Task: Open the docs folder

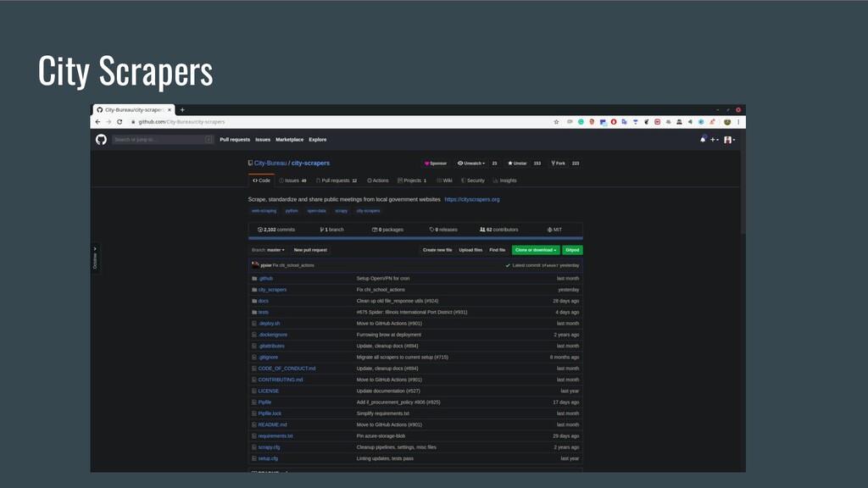Action: pyautogui.click(x=264, y=301)
